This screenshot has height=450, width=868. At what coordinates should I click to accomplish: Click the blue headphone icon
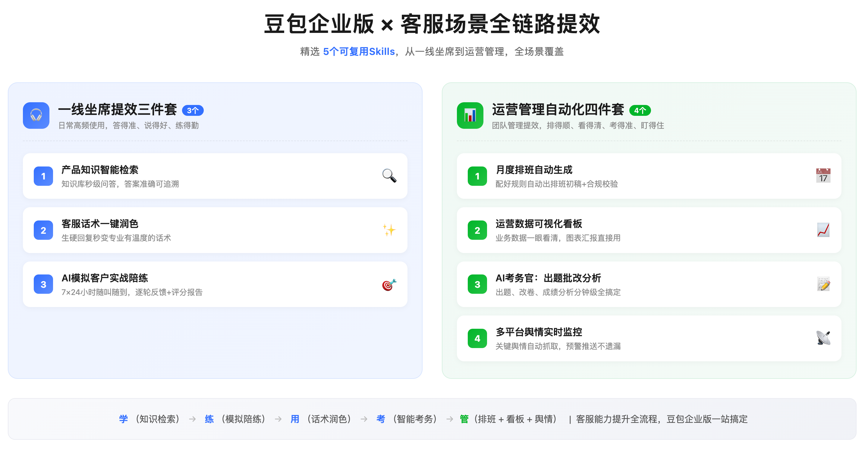[x=36, y=115]
